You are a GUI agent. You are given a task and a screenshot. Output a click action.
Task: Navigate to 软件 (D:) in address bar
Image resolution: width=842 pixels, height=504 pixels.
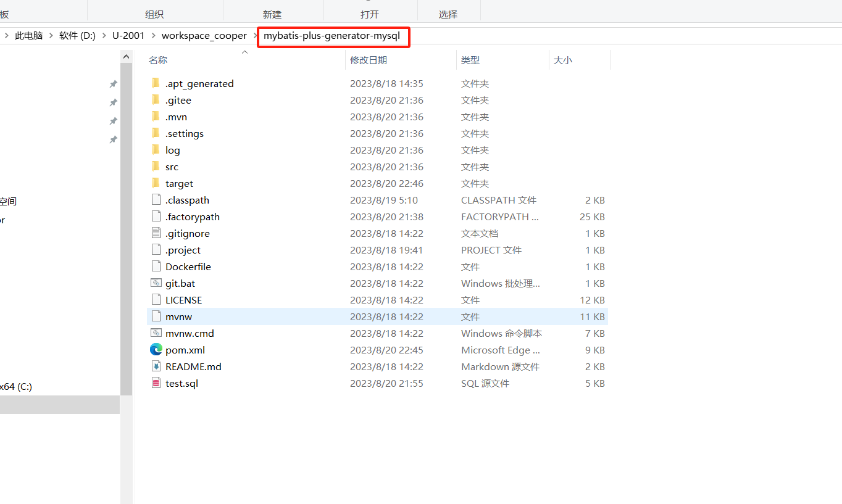point(77,36)
